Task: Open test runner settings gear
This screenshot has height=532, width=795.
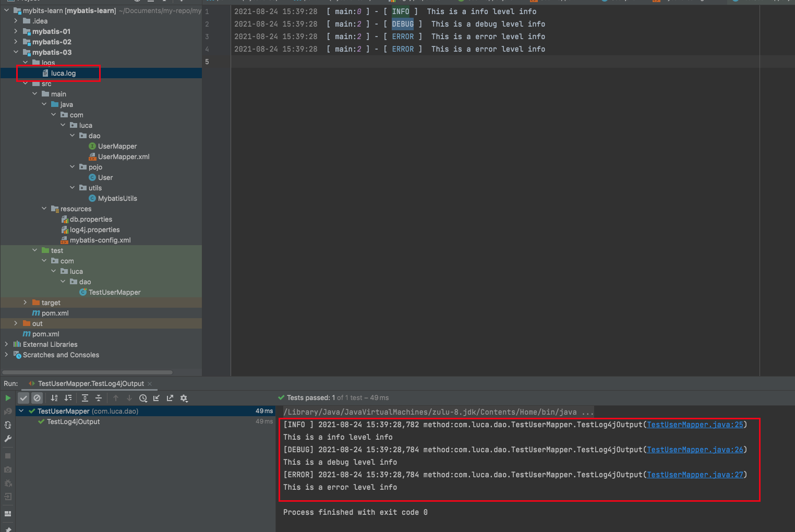Action: point(184,398)
